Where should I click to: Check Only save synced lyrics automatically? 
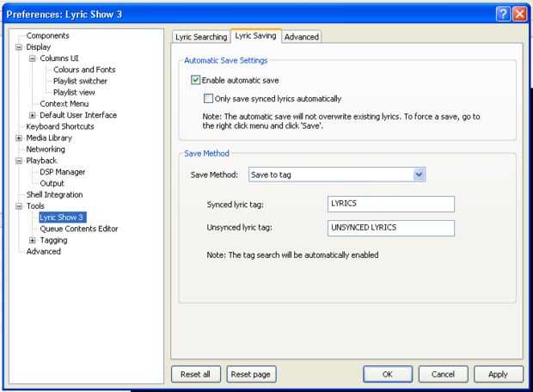pyautogui.click(x=208, y=99)
